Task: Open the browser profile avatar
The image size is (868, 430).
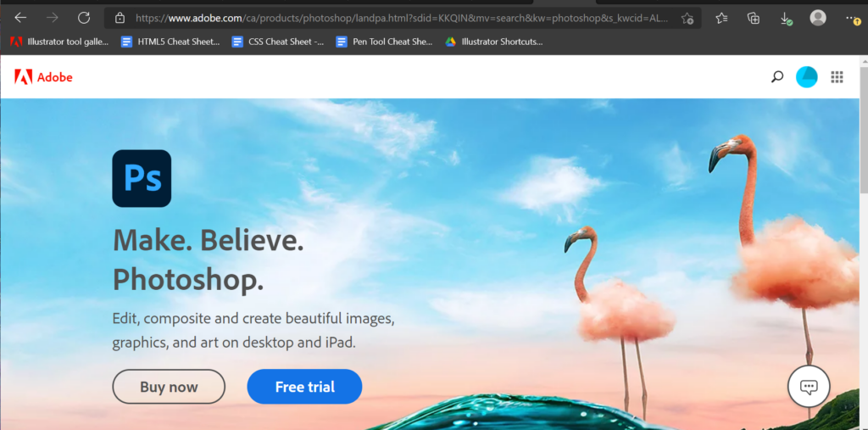Action: (x=818, y=18)
